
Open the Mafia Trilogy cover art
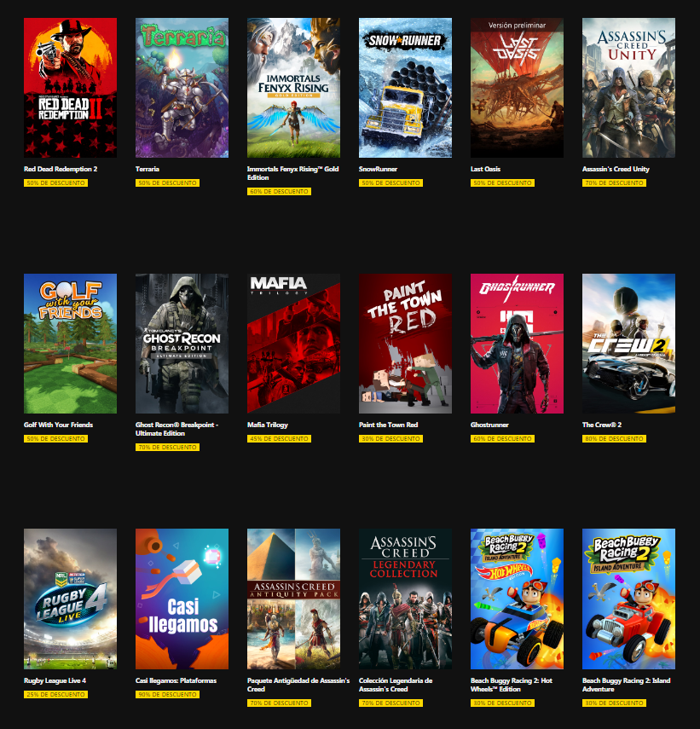[x=294, y=344]
